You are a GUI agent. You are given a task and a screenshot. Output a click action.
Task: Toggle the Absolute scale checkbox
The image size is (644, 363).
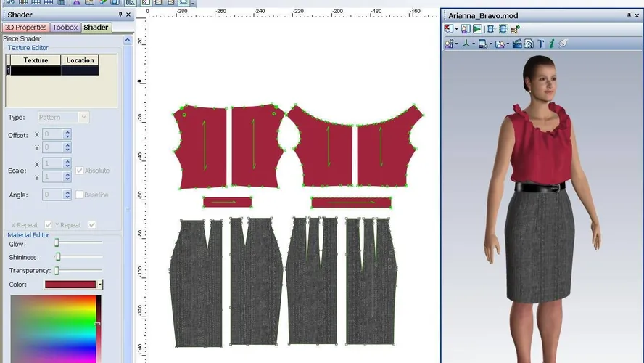(80, 171)
